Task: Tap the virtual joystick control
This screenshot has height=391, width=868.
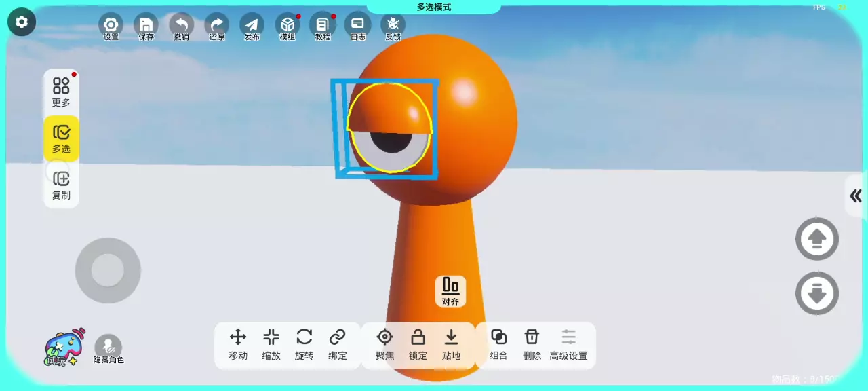Action: tap(108, 271)
